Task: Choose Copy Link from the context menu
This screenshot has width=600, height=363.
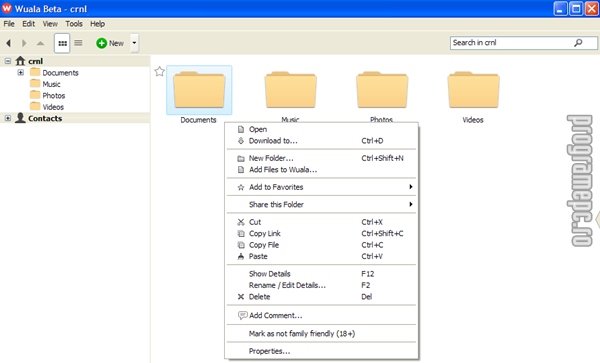Action: pos(321,233)
